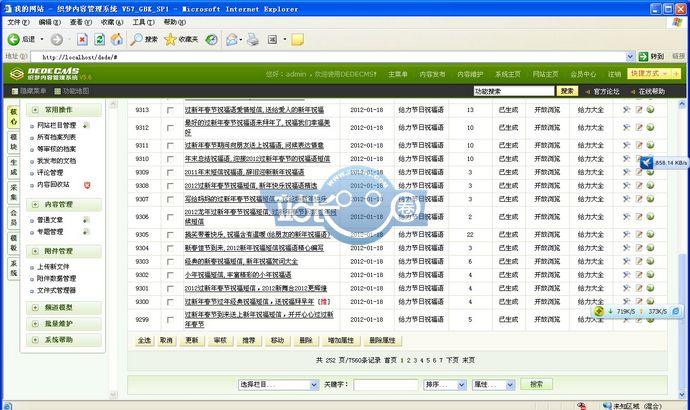Tick the checkbox for article 9311
The width and height of the screenshot is (690, 410).
(170, 146)
